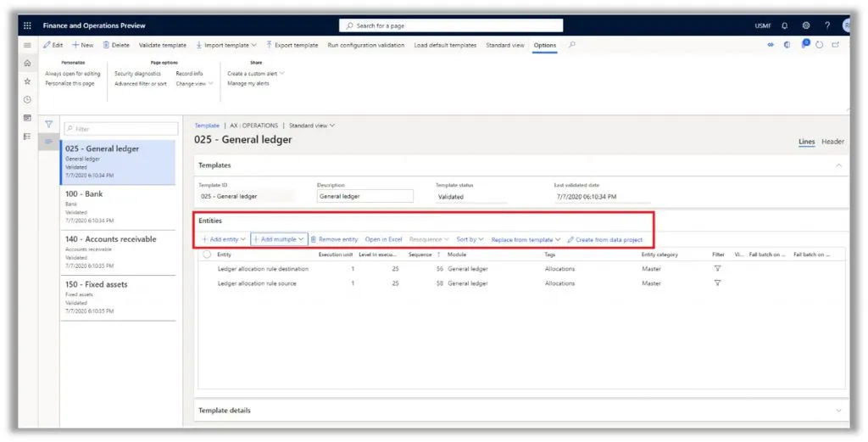This screenshot has width=868, height=442.
Task: Select the 150 - Fixed assets template
Action: pos(118,299)
